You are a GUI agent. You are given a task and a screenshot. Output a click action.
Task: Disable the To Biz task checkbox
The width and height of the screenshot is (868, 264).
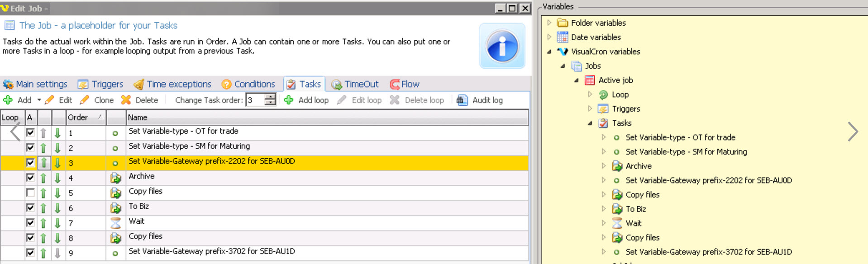[x=30, y=208]
